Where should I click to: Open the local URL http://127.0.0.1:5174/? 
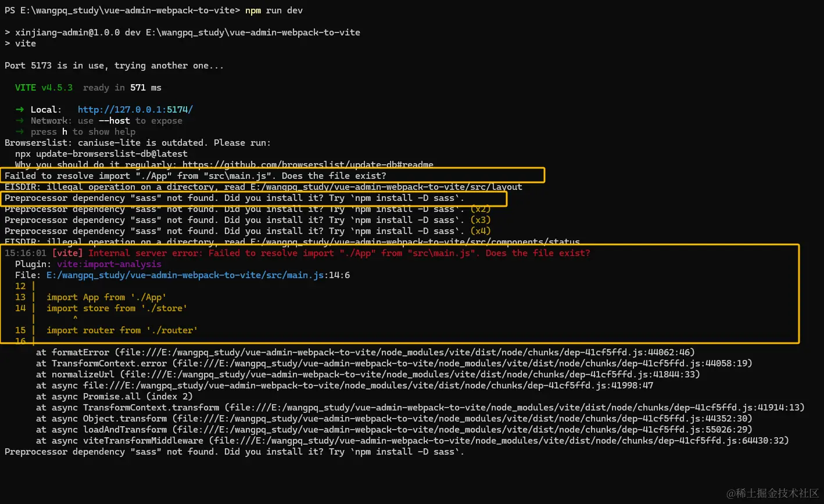(135, 110)
